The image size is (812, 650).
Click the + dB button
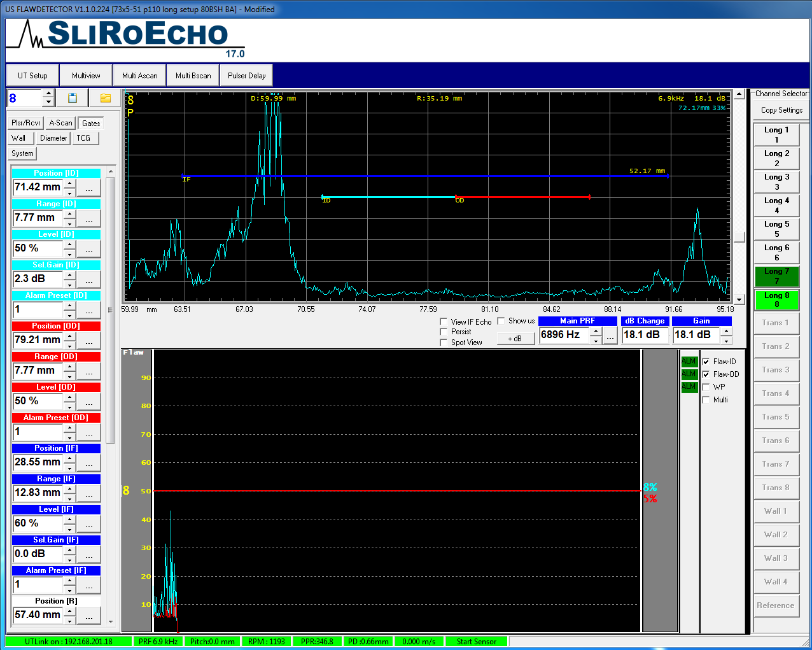(x=515, y=339)
